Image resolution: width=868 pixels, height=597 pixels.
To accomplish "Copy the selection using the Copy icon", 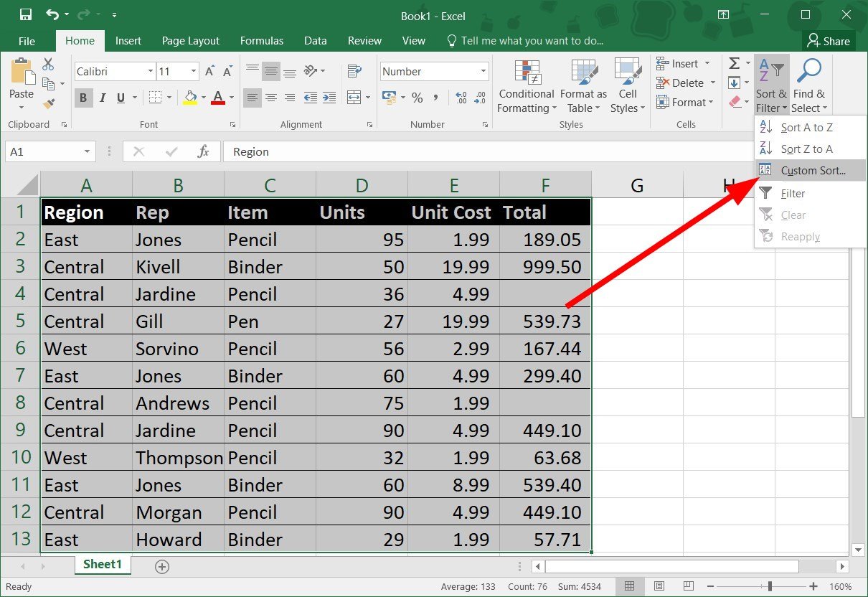I will click(49, 84).
